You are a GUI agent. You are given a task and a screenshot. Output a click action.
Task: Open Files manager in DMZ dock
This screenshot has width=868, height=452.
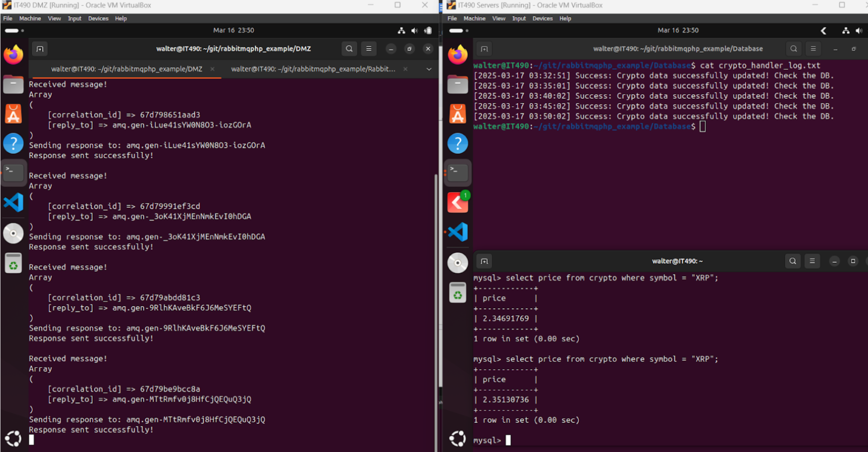[x=13, y=84]
